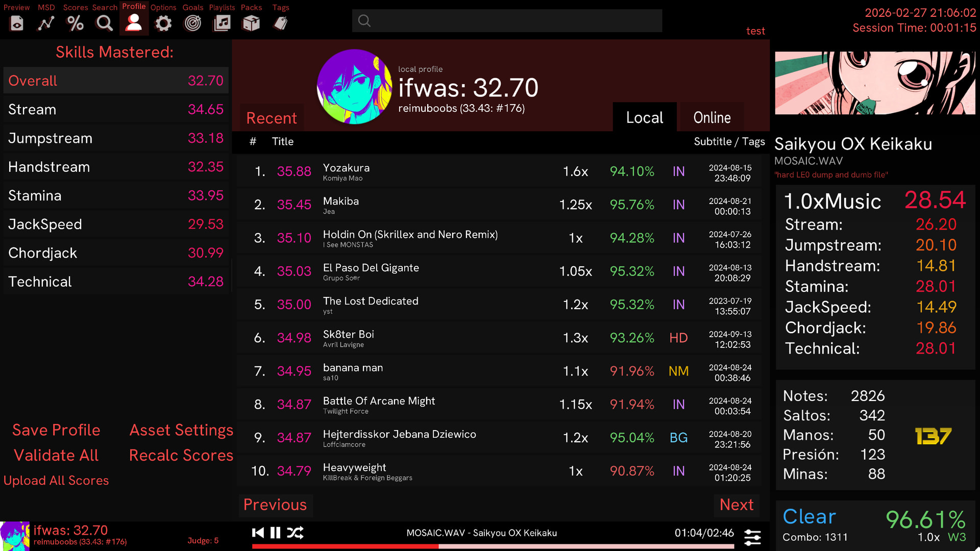This screenshot has height=551, width=980.
Task: Click the Save Profile button
Action: [56, 430]
